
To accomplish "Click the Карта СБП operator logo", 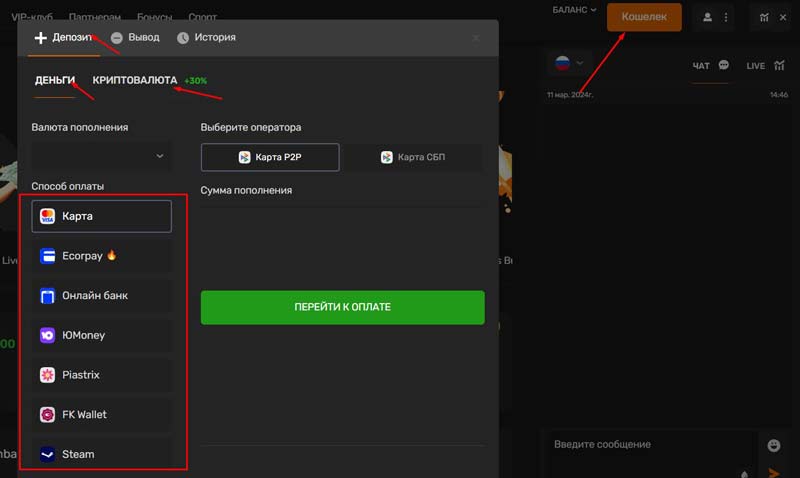I will [x=387, y=157].
